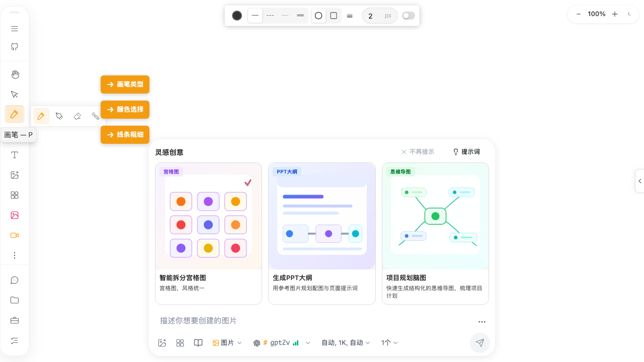The image size is (644, 362).
Task: Zoom in with the plus button
Action: (615, 14)
